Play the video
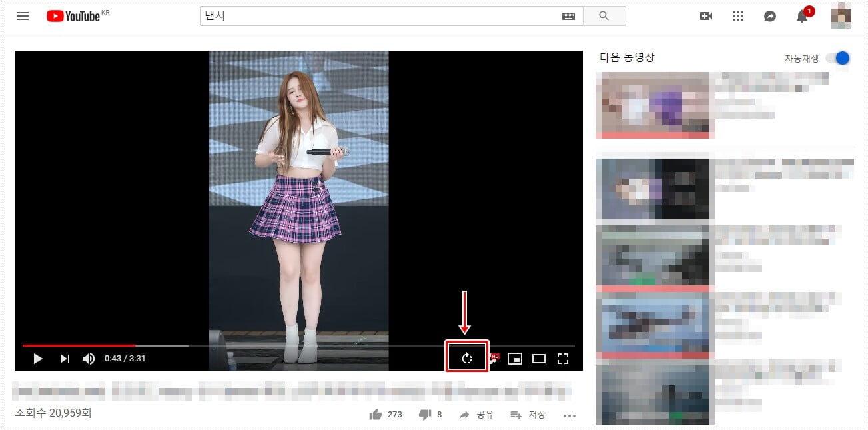 click(38, 359)
